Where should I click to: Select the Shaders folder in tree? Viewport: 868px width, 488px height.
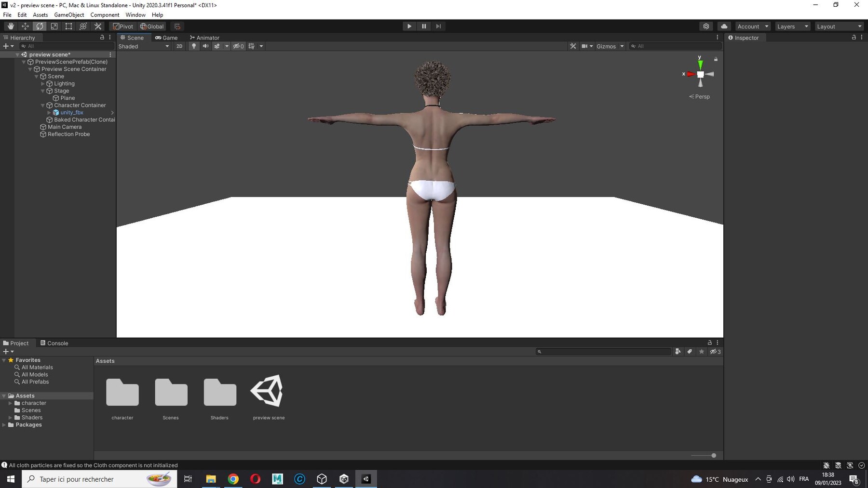(x=32, y=418)
